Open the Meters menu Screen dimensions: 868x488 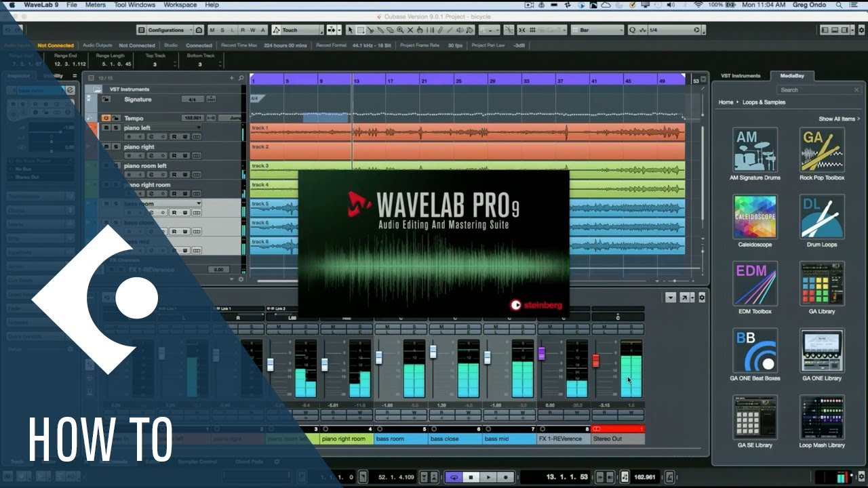[95, 5]
